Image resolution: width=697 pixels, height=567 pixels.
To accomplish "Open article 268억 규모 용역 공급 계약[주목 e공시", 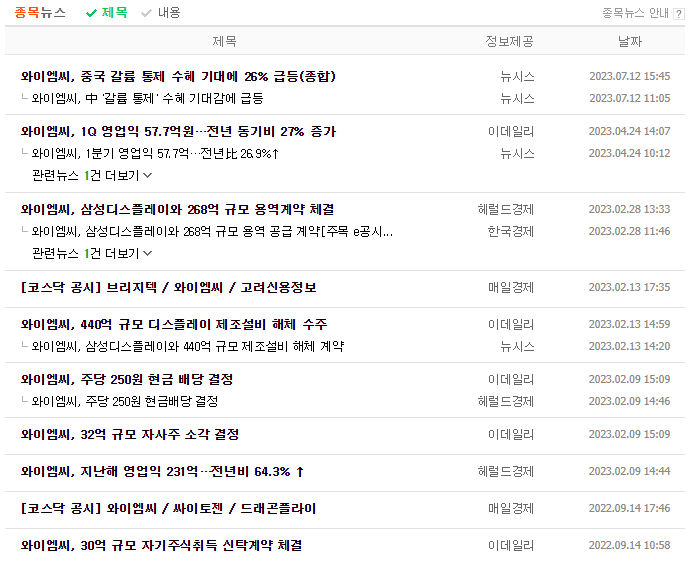I will pos(212,231).
